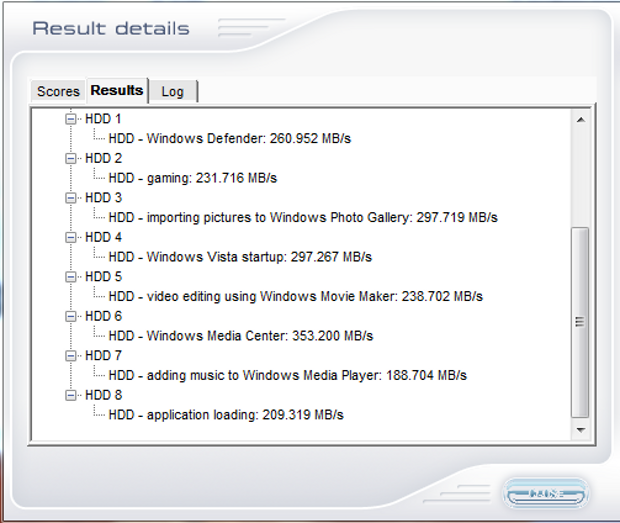
Task: Switch to the Scores tab
Action: click(x=58, y=91)
